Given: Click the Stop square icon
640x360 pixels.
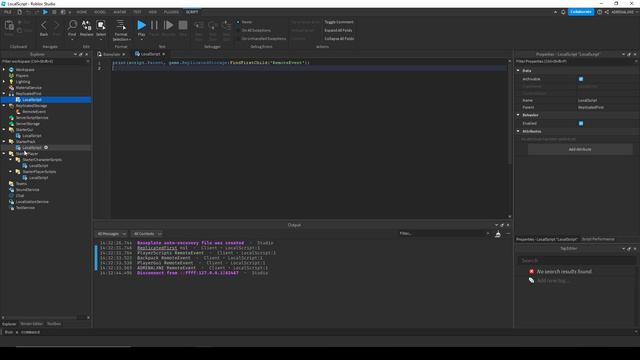Looking at the screenshot, I should pos(183,25).
